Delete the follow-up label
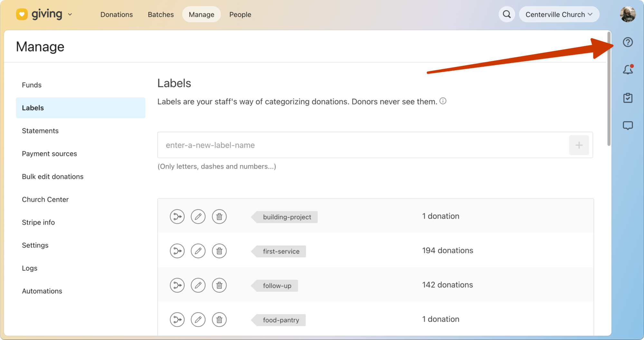644x340 pixels. point(219,285)
